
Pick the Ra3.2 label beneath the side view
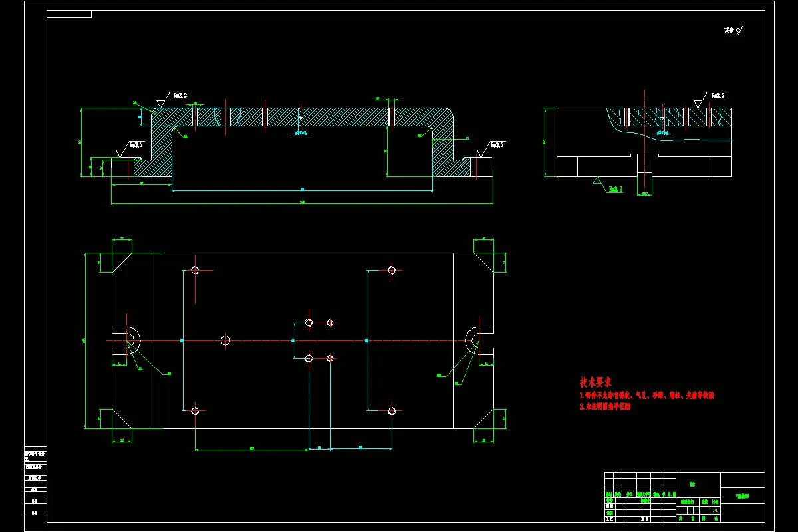pyautogui.click(x=616, y=189)
